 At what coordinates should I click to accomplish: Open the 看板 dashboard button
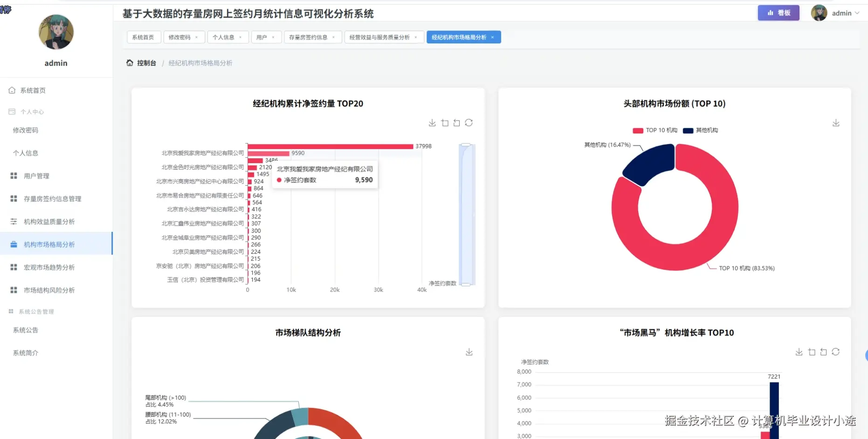778,13
